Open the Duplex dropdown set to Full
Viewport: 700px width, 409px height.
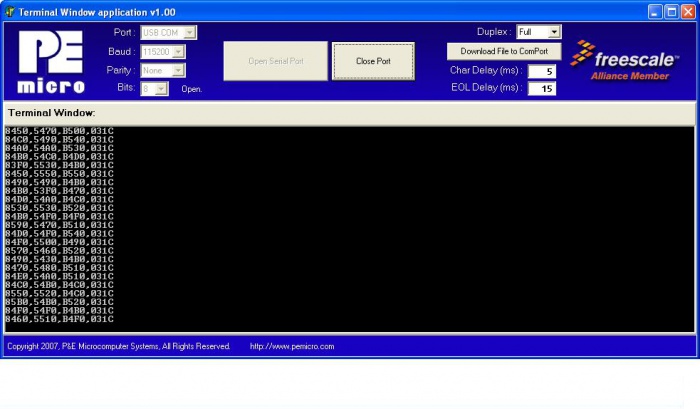(x=555, y=32)
